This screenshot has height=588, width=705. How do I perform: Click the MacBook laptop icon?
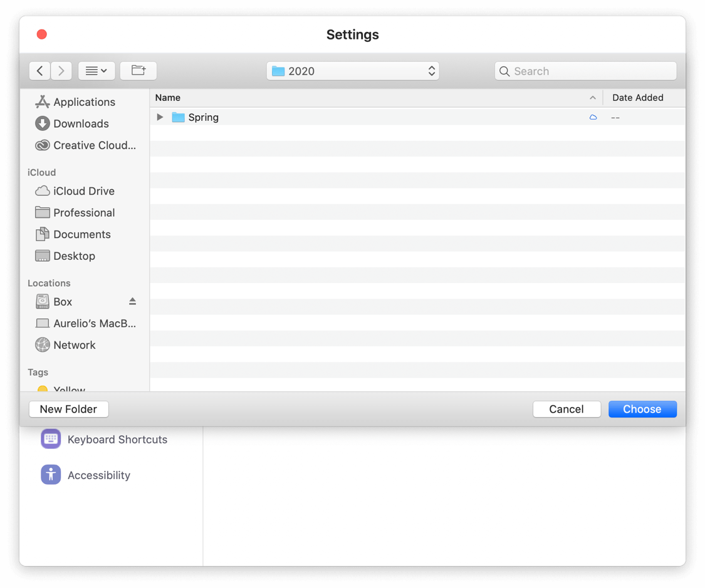42,323
